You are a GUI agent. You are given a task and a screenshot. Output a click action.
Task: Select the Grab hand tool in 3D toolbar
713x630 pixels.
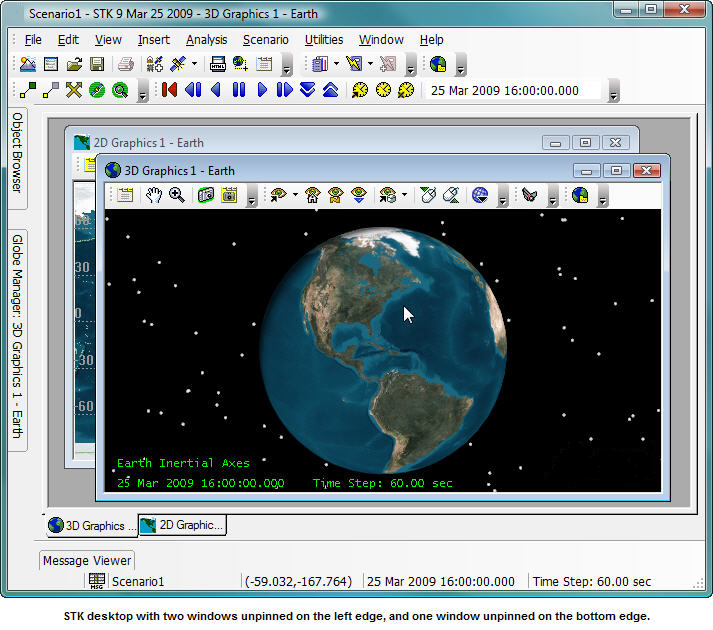[x=154, y=195]
